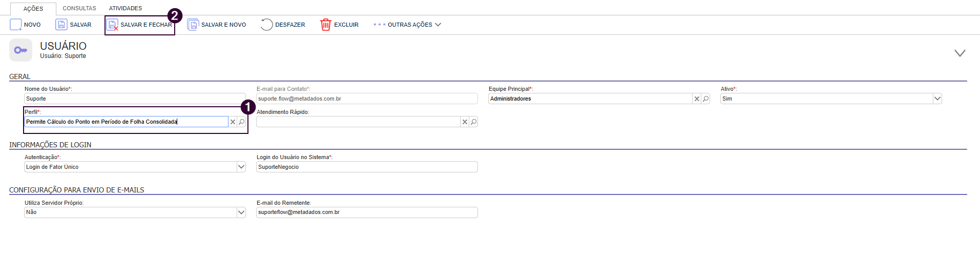Viewport: 980px width, 253px height.
Task: Undo changes with Desfazer icon
Action: (x=266, y=25)
